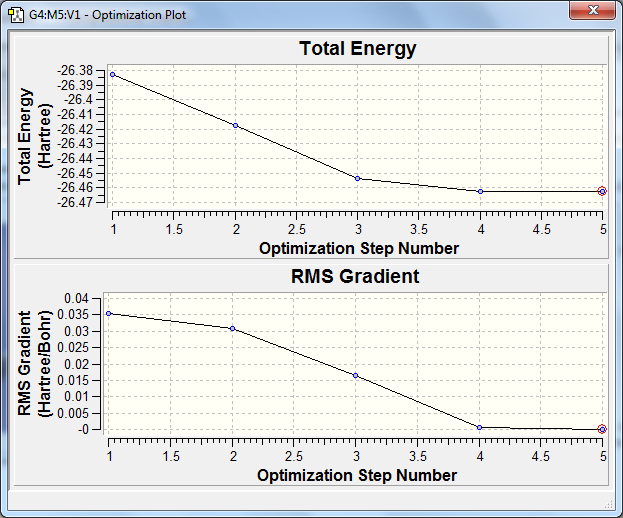623x518 pixels.
Task: Click the 'Total Energy' plot title
Action: point(358,49)
